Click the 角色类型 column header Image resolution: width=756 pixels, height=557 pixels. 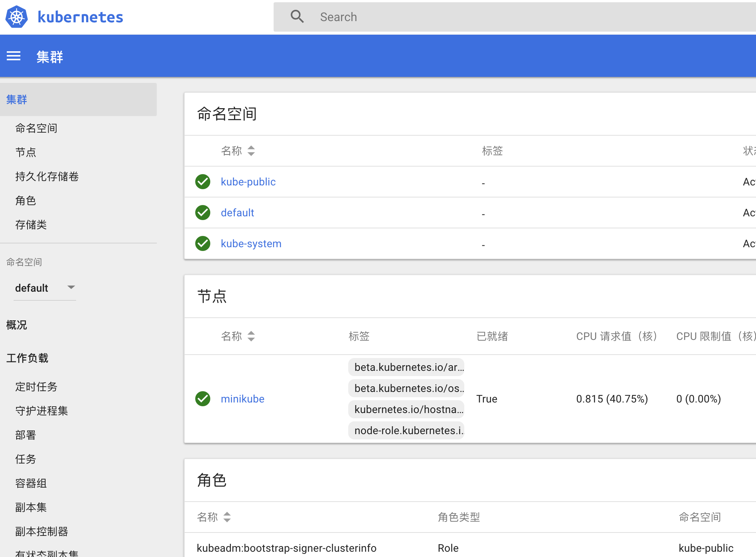point(459,517)
